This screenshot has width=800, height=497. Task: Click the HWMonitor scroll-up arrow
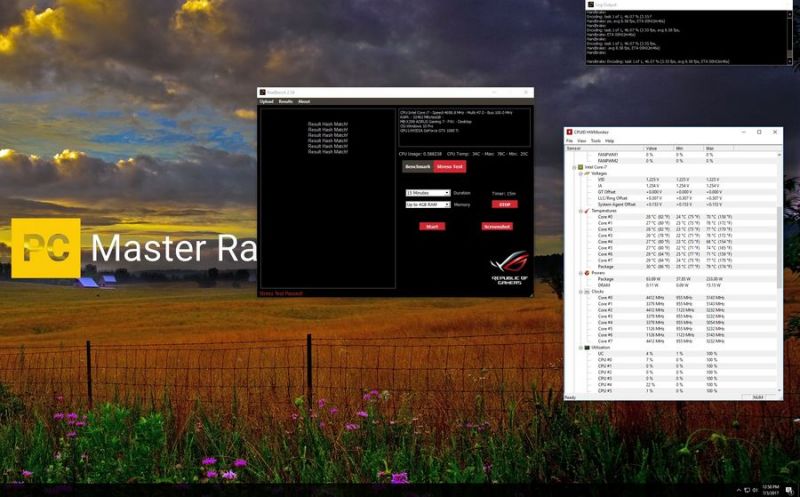point(780,154)
